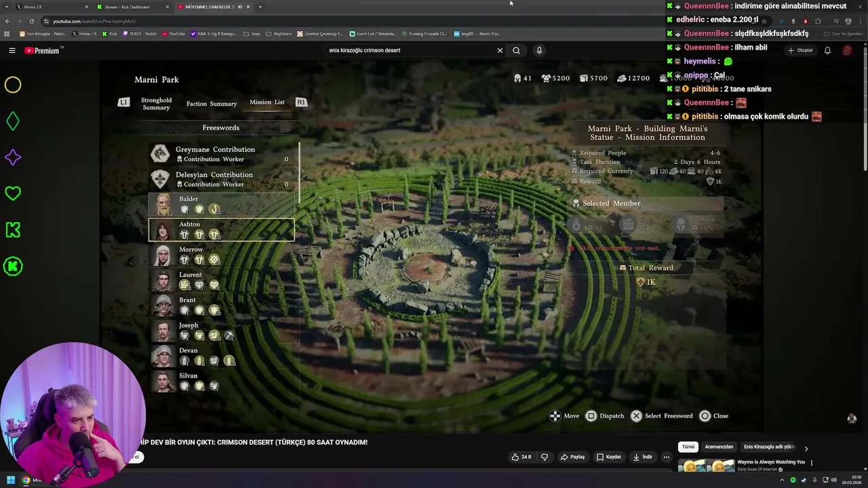This screenshot has width=868, height=488.
Task: Select the Faction Summary game tab
Action: click(x=212, y=104)
